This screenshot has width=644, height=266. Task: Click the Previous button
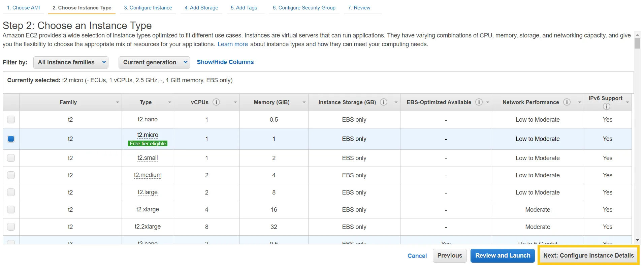[x=450, y=256]
